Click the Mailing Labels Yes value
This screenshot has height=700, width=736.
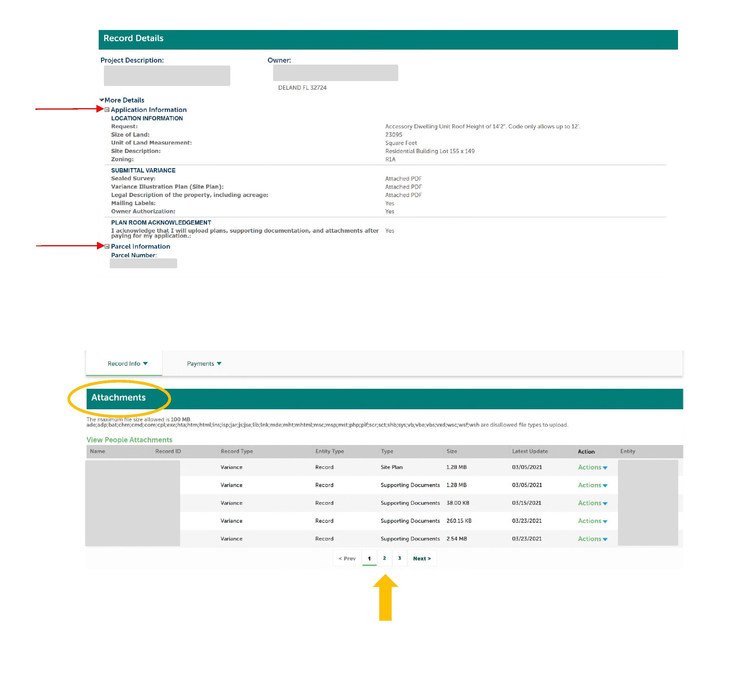[389, 203]
